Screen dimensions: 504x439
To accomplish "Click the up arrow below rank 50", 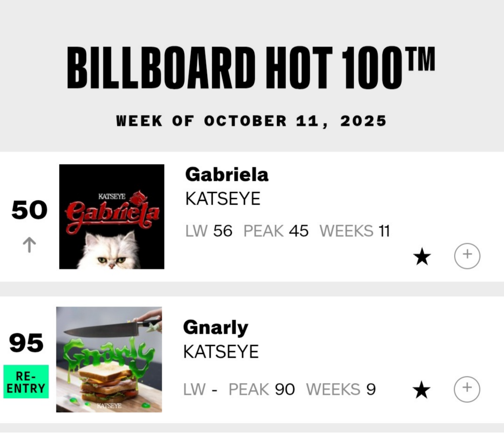I will click(29, 244).
